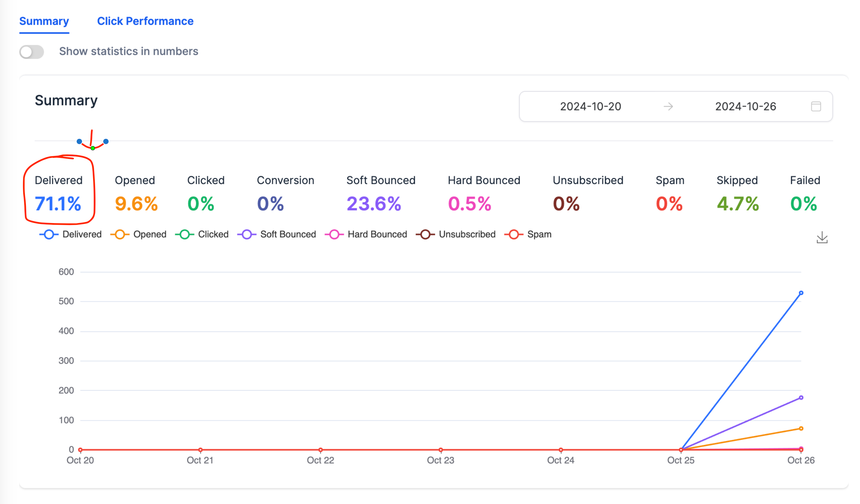The width and height of the screenshot is (860, 504).
Task: Toggle Clicked series in chart legend
Action: pos(202,234)
